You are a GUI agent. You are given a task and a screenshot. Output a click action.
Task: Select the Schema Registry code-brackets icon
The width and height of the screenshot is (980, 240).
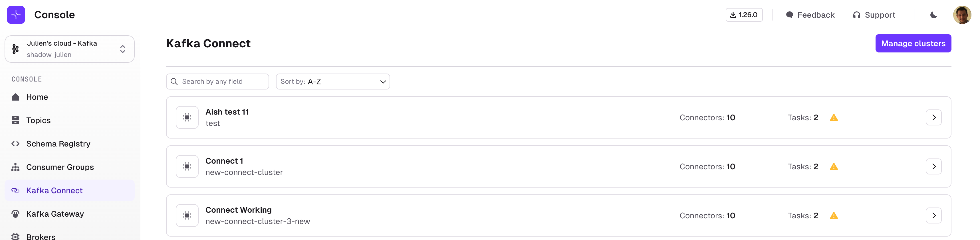tap(15, 144)
